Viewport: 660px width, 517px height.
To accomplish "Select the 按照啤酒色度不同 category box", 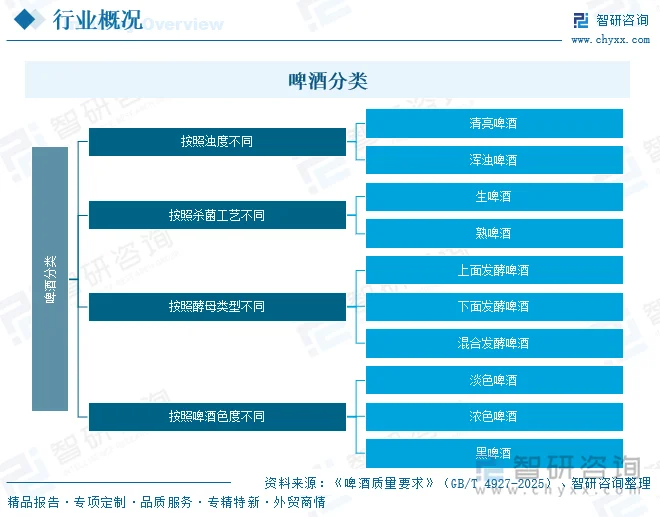I will [x=217, y=417].
